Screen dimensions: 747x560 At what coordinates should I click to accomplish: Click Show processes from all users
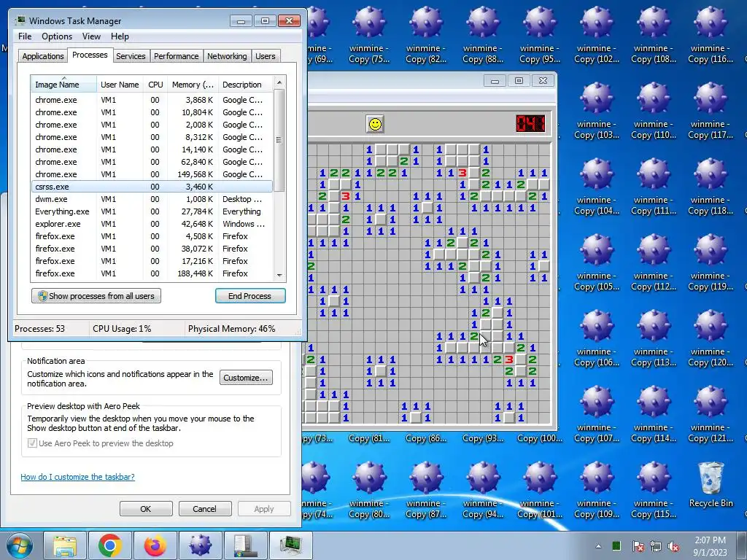point(96,296)
